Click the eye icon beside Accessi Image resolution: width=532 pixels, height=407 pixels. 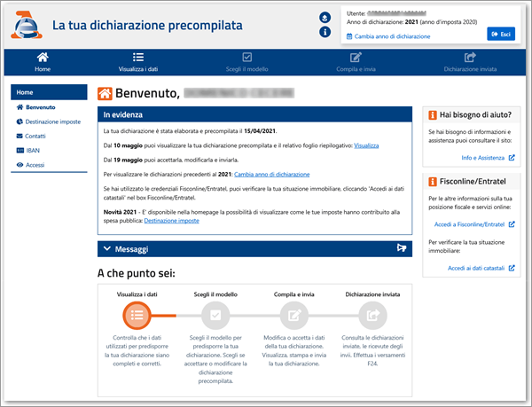20,165
